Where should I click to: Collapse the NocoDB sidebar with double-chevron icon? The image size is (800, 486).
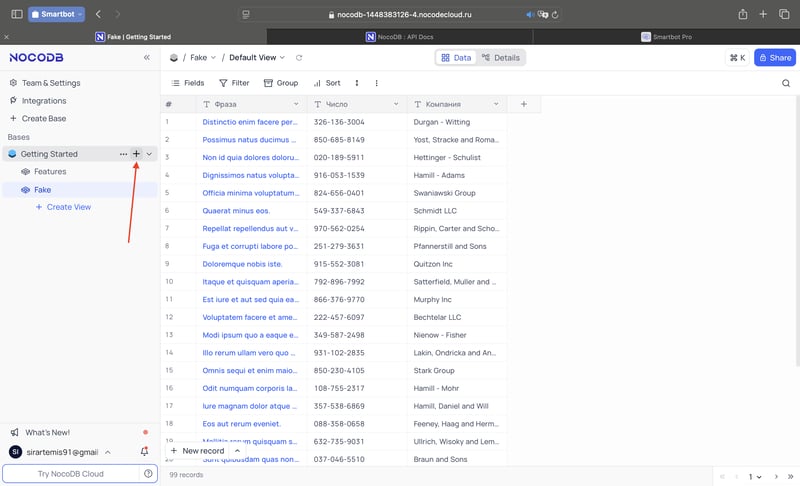[147, 58]
